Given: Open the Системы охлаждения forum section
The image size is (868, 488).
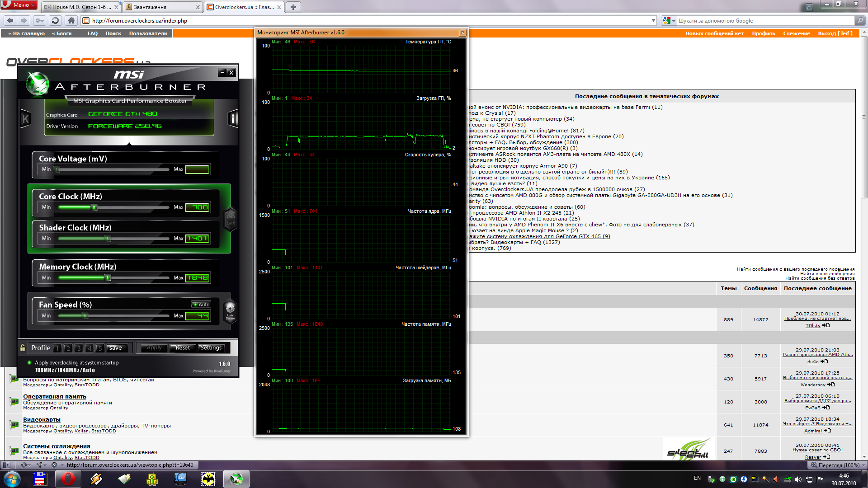Looking at the screenshot, I should tap(57, 446).
